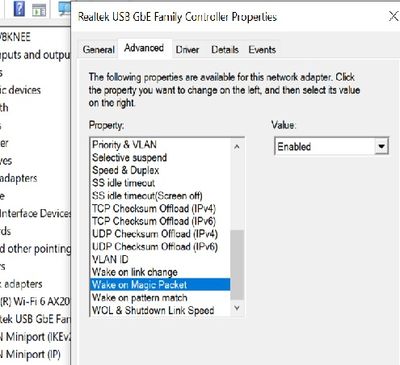Switch to the General tab
Viewport: 400px width, 365px height.
pos(98,49)
